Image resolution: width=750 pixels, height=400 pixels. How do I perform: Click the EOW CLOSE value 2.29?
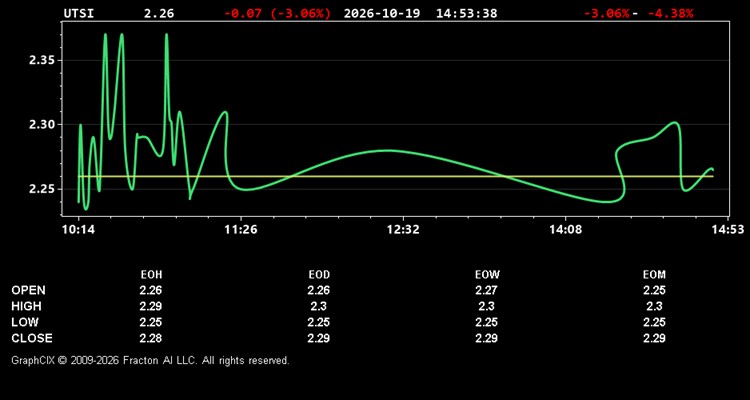tap(486, 338)
